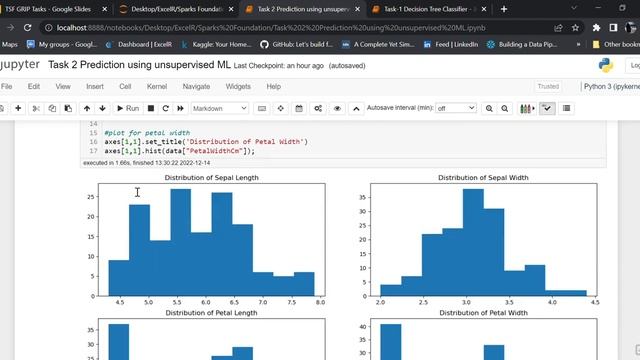Open the command palette keyboard icon
Viewport: 640px width, 360px height.
[x=262, y=108]
